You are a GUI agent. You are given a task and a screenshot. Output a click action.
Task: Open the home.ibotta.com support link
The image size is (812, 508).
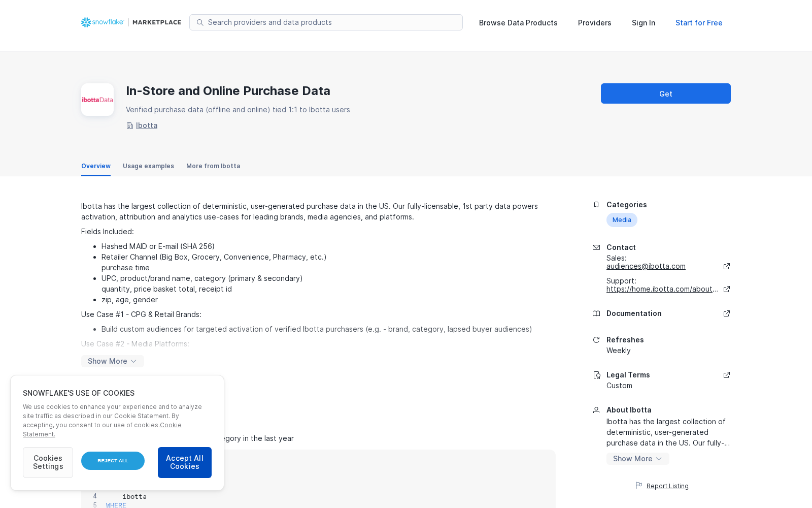click(x=662, y=289)
